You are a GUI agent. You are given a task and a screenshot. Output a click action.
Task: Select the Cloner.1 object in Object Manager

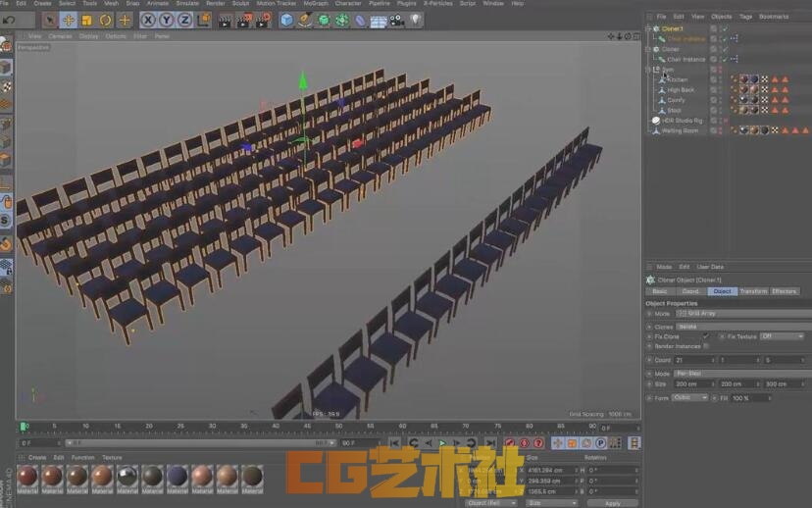tap(672, 29)
